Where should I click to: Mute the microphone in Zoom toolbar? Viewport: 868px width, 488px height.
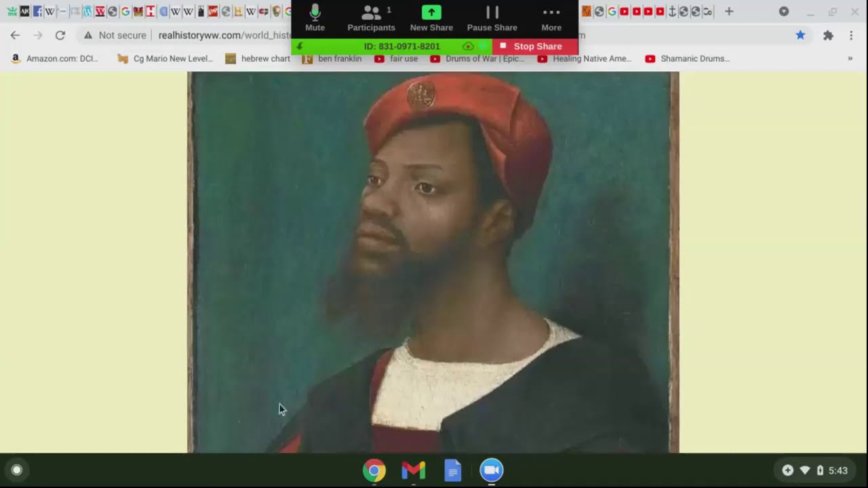coord(315,18)
